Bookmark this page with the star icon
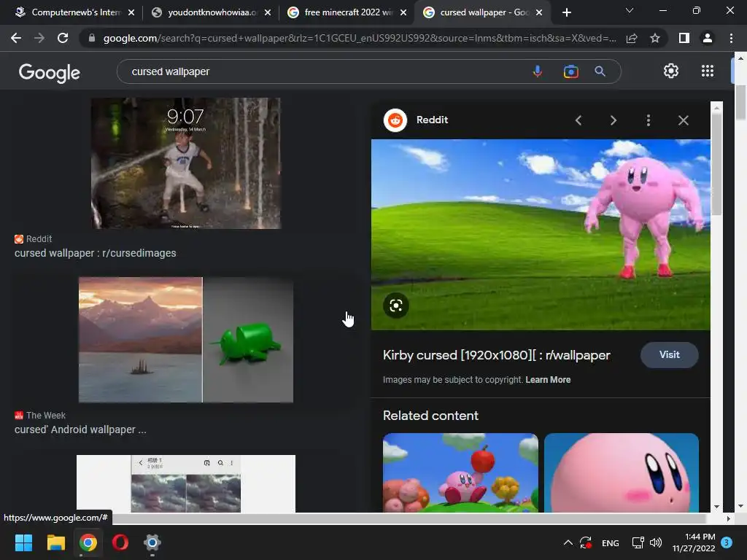The image size is (747, 560). [x=655, y=38]
